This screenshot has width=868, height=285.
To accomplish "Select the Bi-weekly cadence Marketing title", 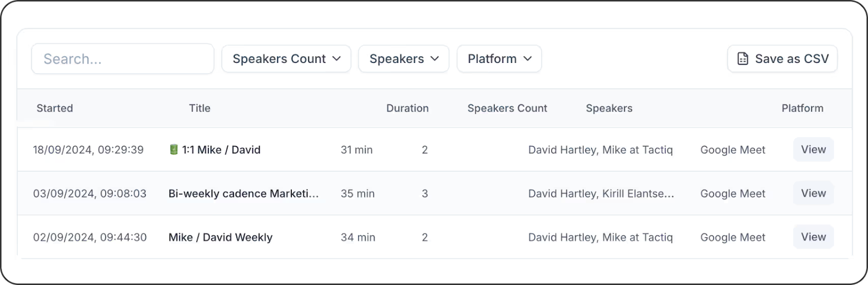I will click(x=243, y=193).
